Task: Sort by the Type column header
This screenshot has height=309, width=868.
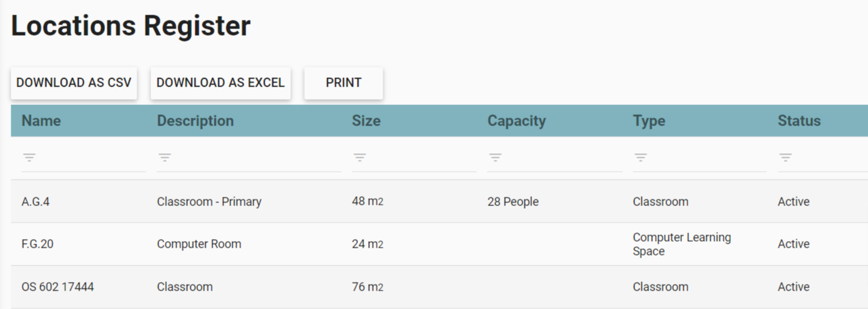Action: point(649,121)
